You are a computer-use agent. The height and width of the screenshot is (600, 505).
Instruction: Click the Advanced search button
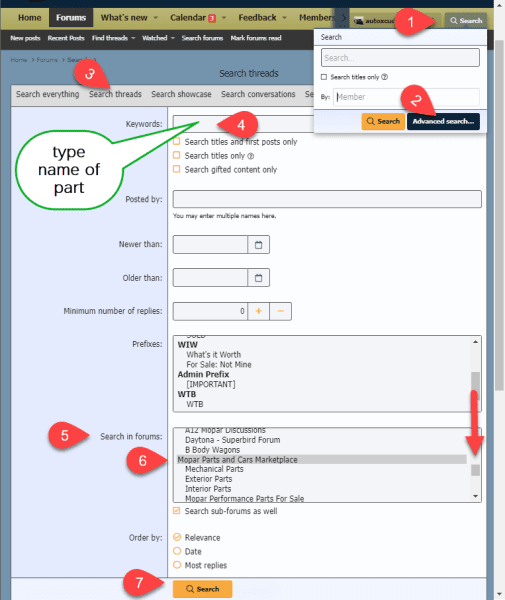coord(443,121)
